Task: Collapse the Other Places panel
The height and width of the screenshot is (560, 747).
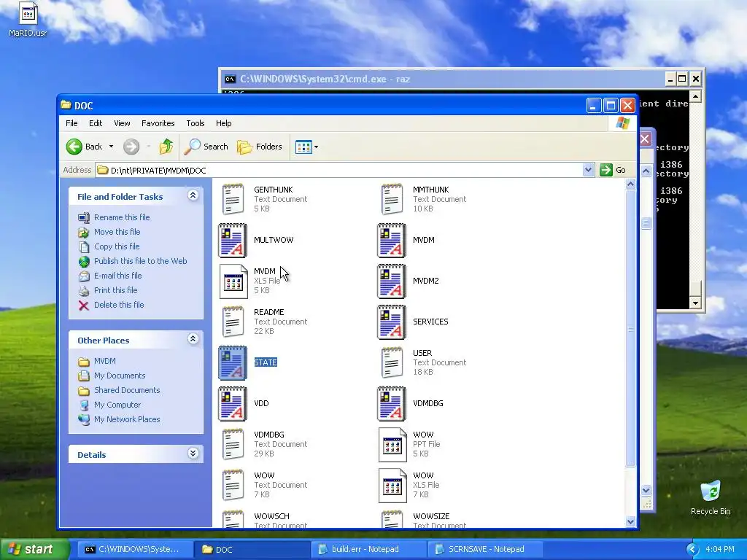Action: (193, 338)
